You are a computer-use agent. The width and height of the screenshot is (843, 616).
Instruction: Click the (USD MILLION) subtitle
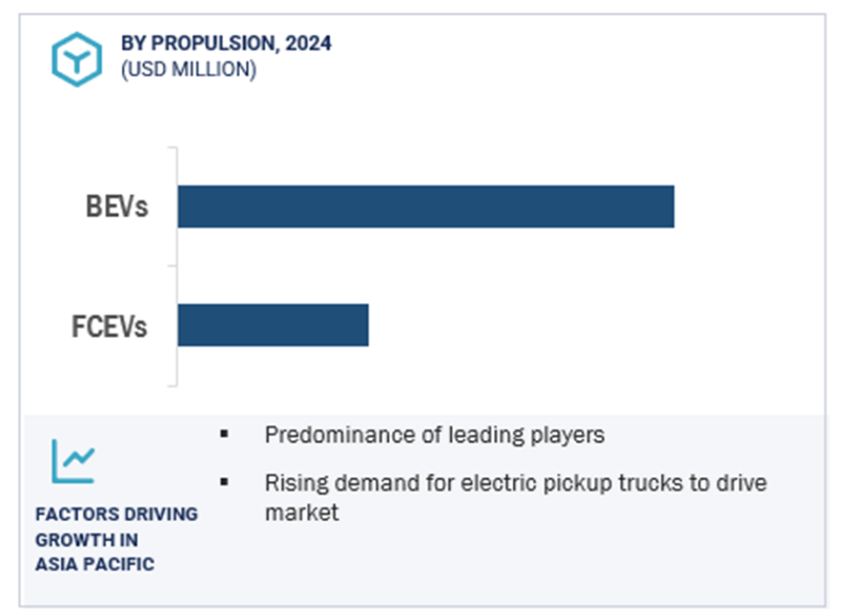[x=189, y=69]
